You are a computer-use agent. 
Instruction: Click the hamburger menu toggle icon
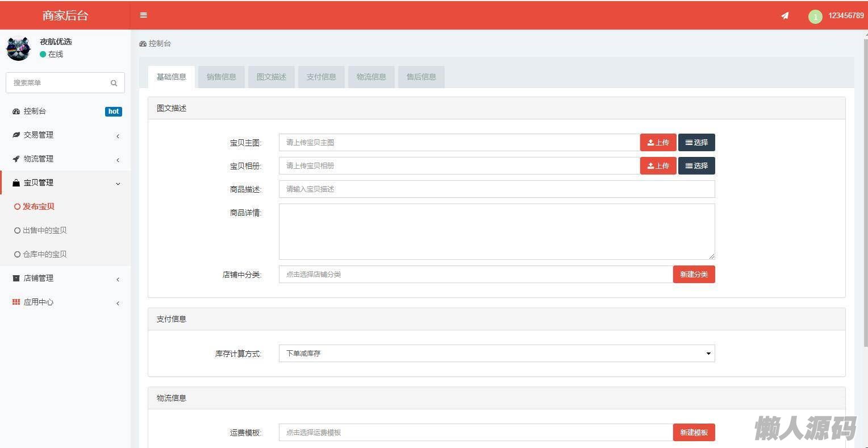[143, 15]
